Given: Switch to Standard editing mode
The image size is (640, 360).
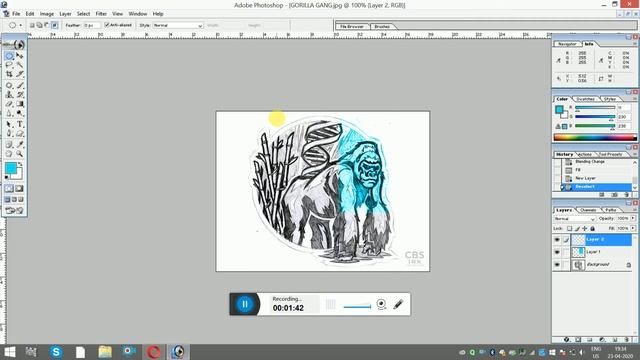Looking at the screenshot, I should [9, 189].
